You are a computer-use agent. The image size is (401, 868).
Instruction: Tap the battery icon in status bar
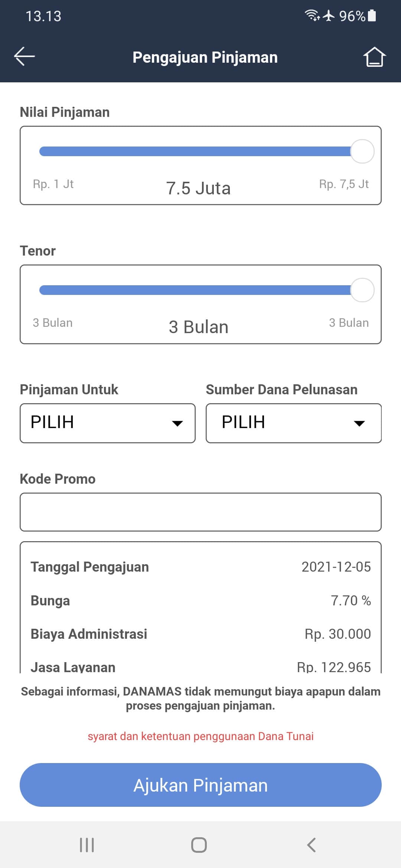click(x=372, y=16)
